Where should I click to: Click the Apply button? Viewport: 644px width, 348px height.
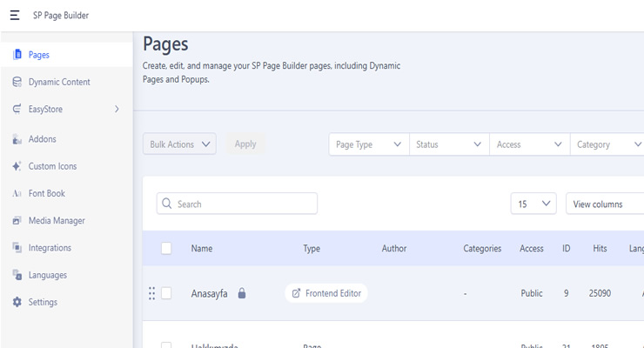pyautogui.click(x=245, y=144)
